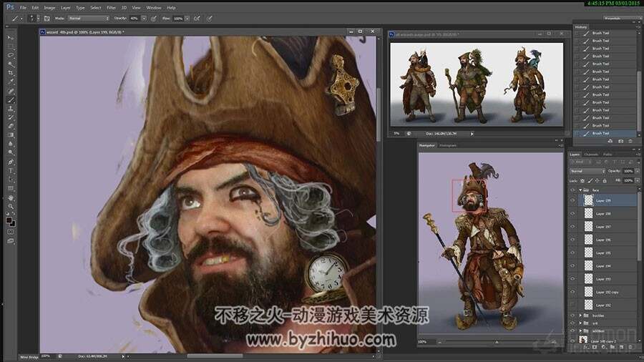Select the Pen tool
The height and width of the screenshot is (362, 644).
[x=11, y=162]
